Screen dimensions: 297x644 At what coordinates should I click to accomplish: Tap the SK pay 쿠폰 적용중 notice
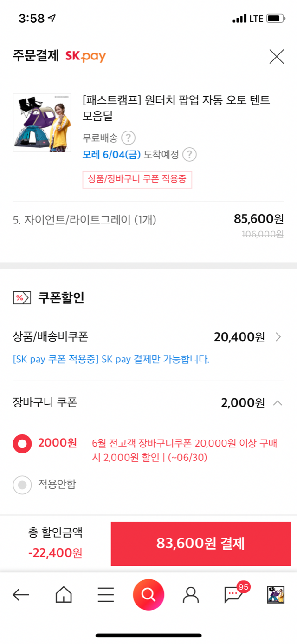(x=111, y=359)
